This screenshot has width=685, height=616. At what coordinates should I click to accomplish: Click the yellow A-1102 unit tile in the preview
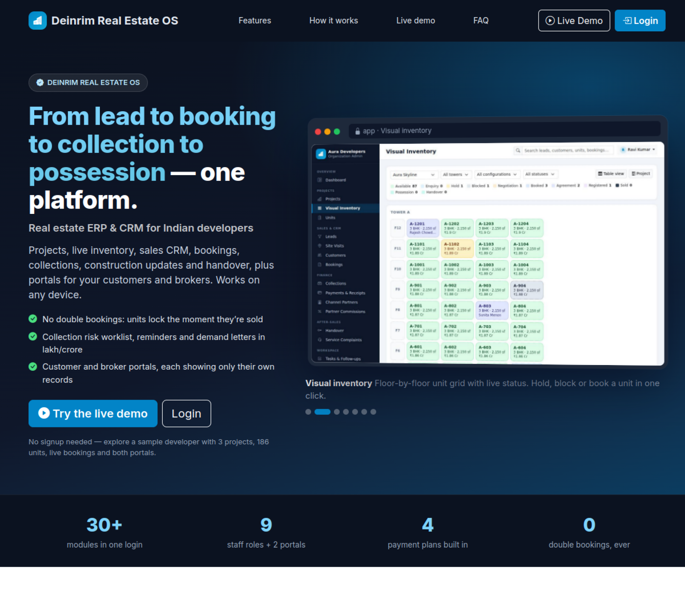coord(457,248)
